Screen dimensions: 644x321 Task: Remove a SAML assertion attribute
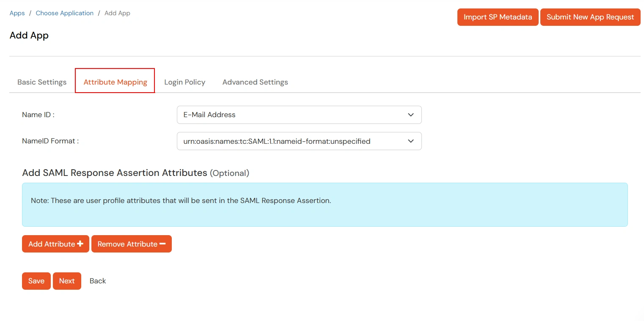click(131, 244)
